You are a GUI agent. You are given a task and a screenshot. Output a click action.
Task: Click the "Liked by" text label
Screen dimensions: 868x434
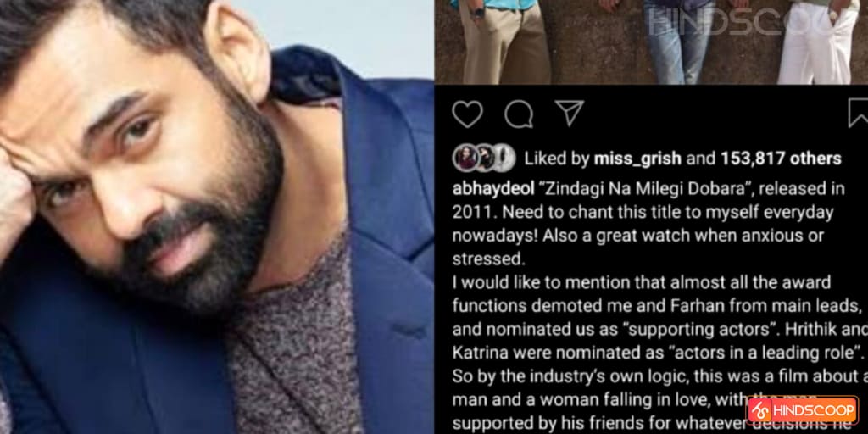556,159
